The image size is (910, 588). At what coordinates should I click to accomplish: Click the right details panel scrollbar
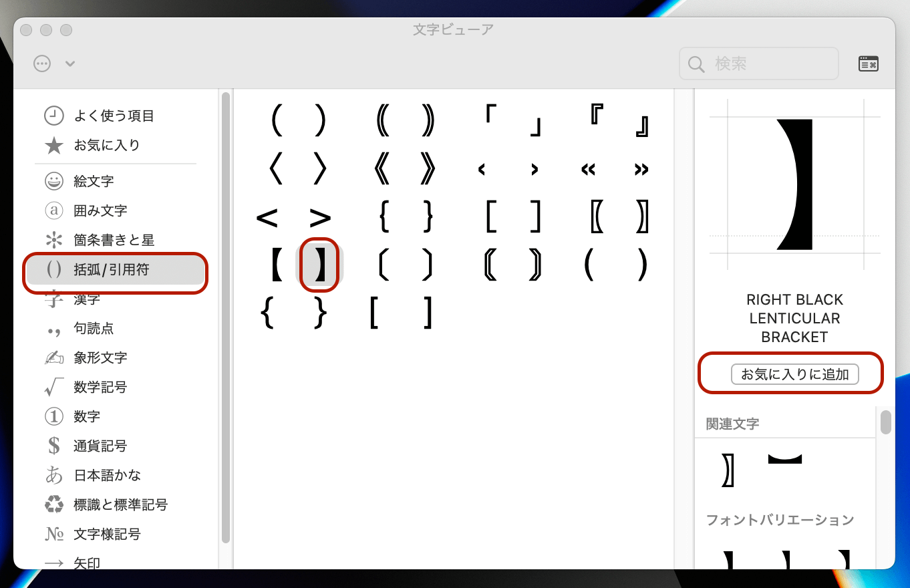point(885,422)
